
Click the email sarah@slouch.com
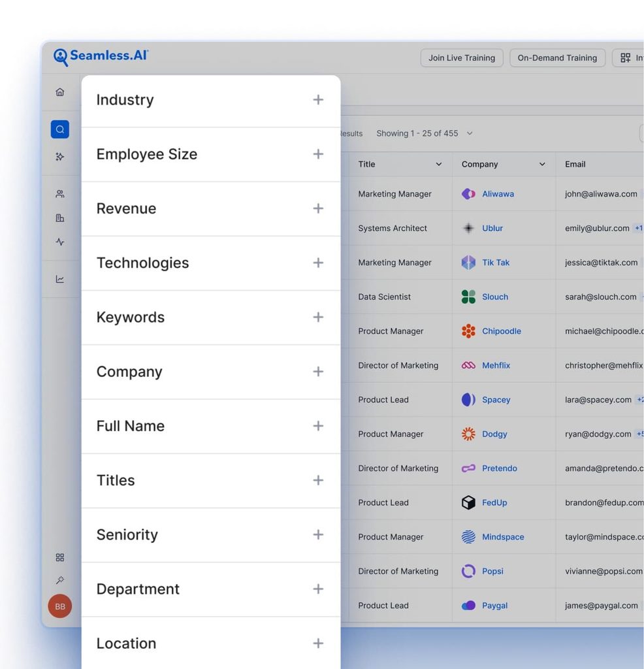point(600,297)
